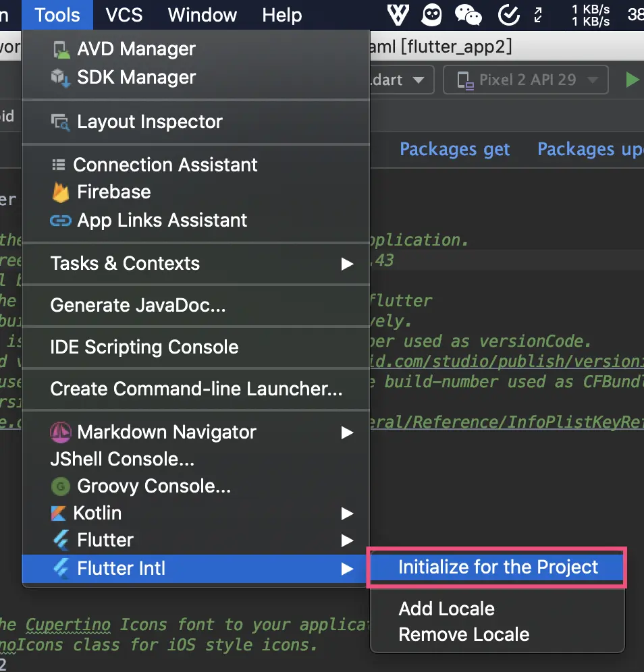The width and height of the screenshot is (644, 672).
Task: Click the owl face menu bar icon
Action: (432, 15)
